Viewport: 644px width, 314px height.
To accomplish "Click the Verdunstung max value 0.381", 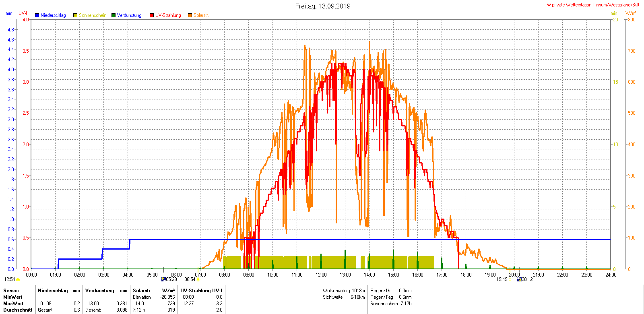I will click(x=122, y=304).
